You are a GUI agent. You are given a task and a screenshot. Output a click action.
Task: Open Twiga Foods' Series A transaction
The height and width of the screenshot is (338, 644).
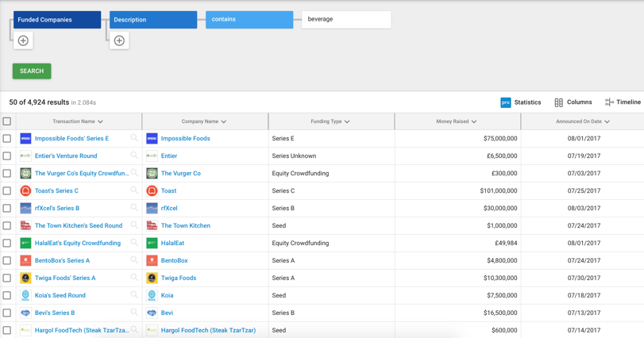click(x=65, y=278)
